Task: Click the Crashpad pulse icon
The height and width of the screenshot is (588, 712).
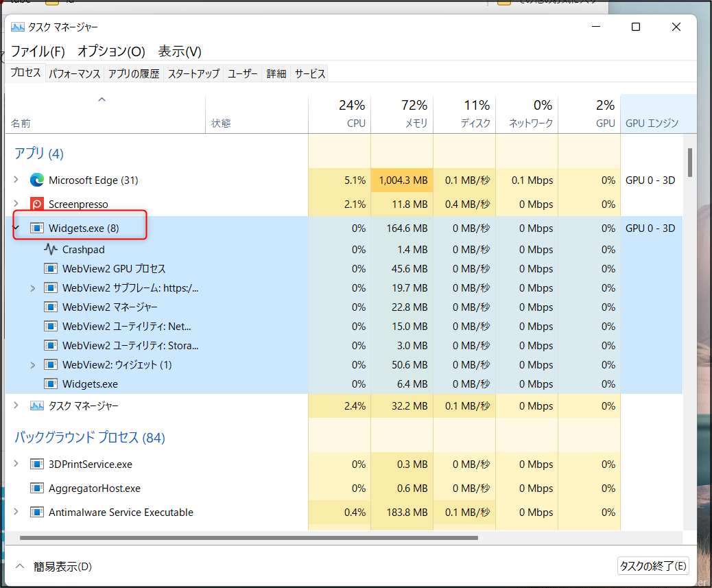Action: [x=50, y=249]
